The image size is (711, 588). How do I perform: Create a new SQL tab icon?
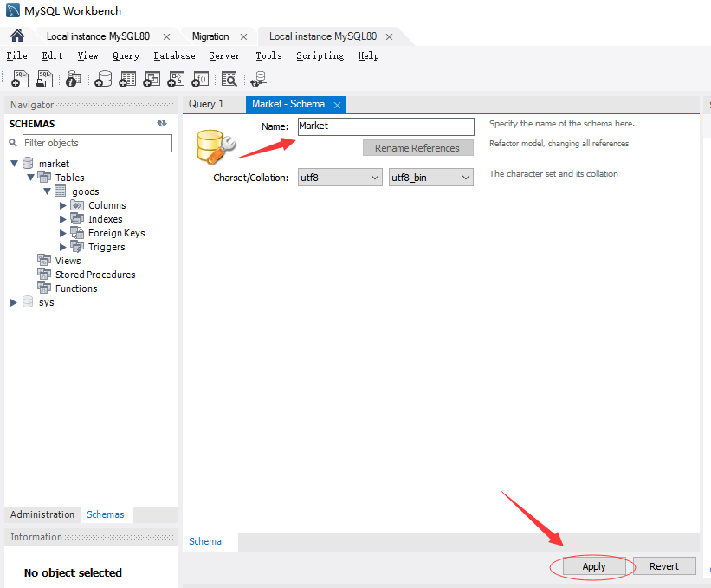20,79
